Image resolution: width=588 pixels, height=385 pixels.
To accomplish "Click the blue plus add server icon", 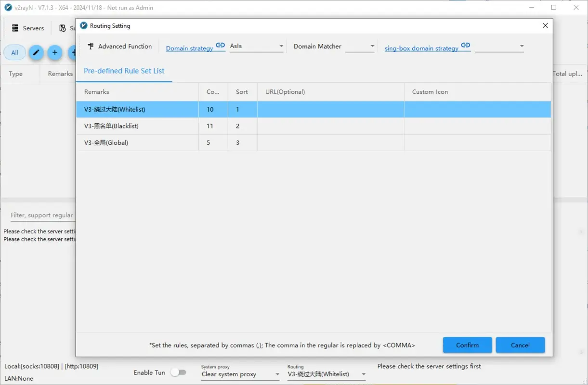I will (x=54, y=52).
